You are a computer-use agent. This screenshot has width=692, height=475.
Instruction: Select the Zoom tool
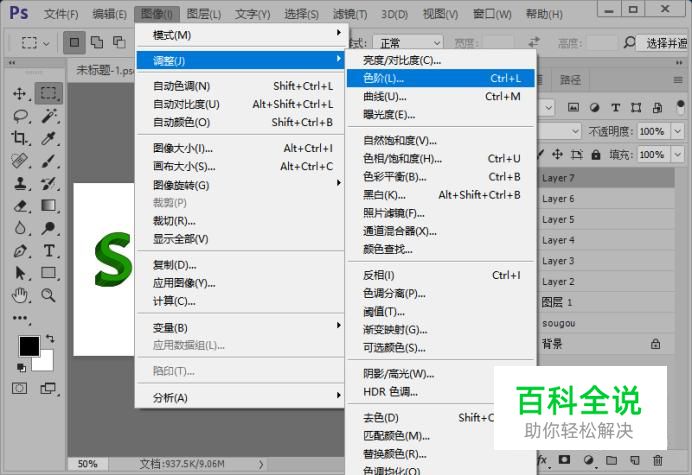pyautogui.click(x=49, y=295)
